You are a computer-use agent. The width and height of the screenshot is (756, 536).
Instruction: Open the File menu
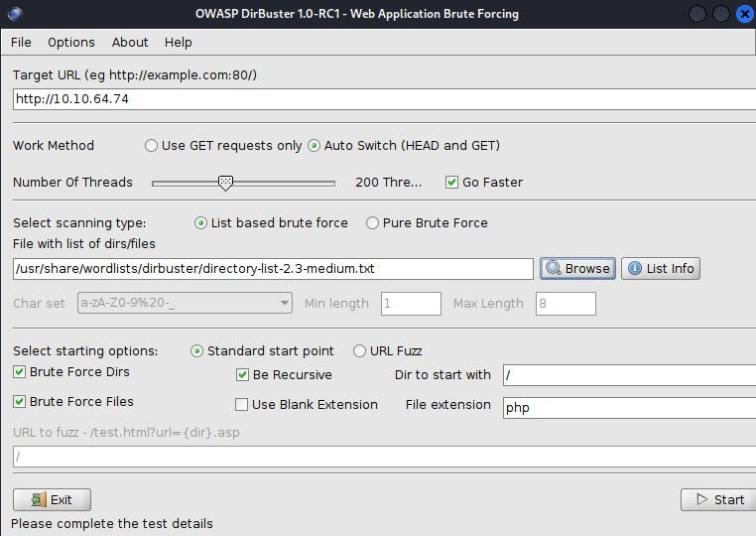(x=21, y=42)
